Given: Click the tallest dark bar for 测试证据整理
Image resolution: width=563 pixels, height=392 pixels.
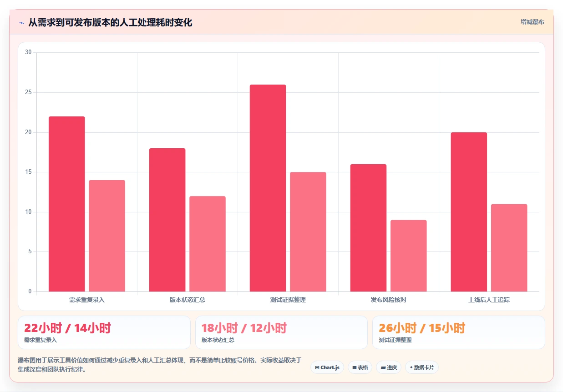Looking at the screenshot, I should point(268,188).
